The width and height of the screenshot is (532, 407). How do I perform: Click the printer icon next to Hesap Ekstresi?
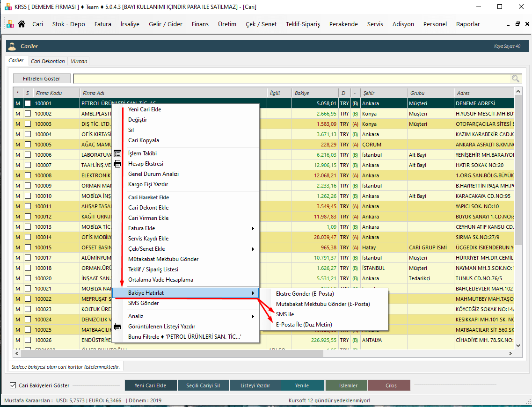[x=117, y=164]
